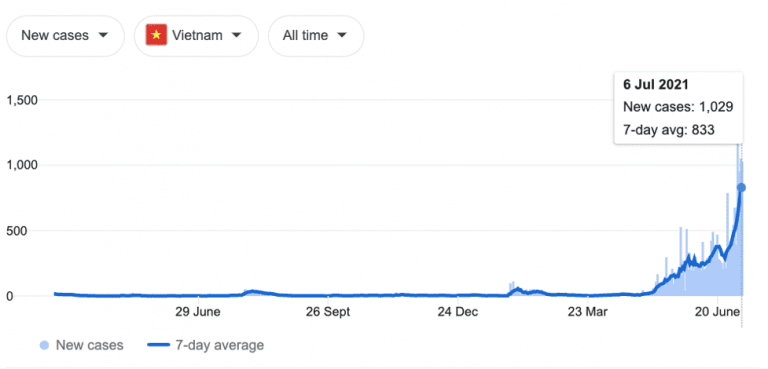Click the New cases legend dot

(44, 345)
